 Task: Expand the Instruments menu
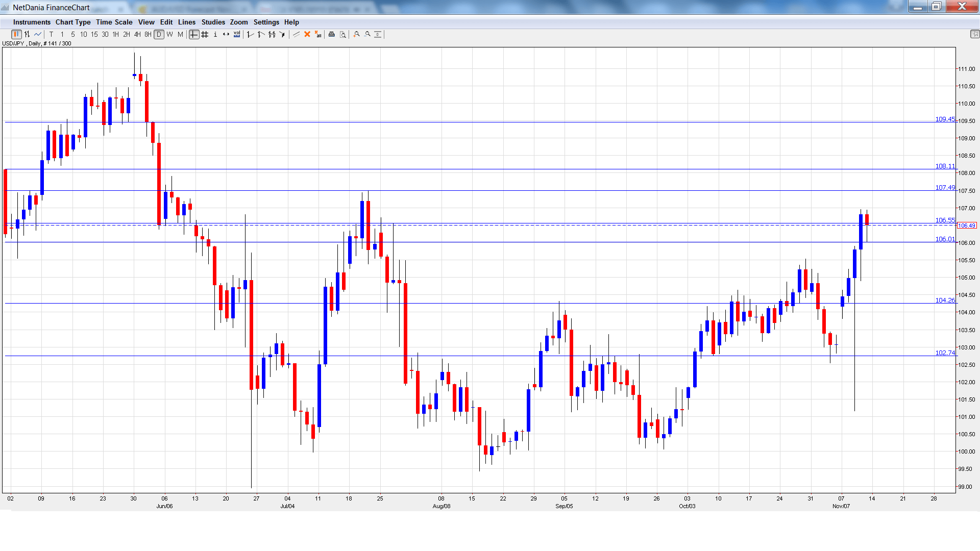pyautogui.click(x=32, y=22)
